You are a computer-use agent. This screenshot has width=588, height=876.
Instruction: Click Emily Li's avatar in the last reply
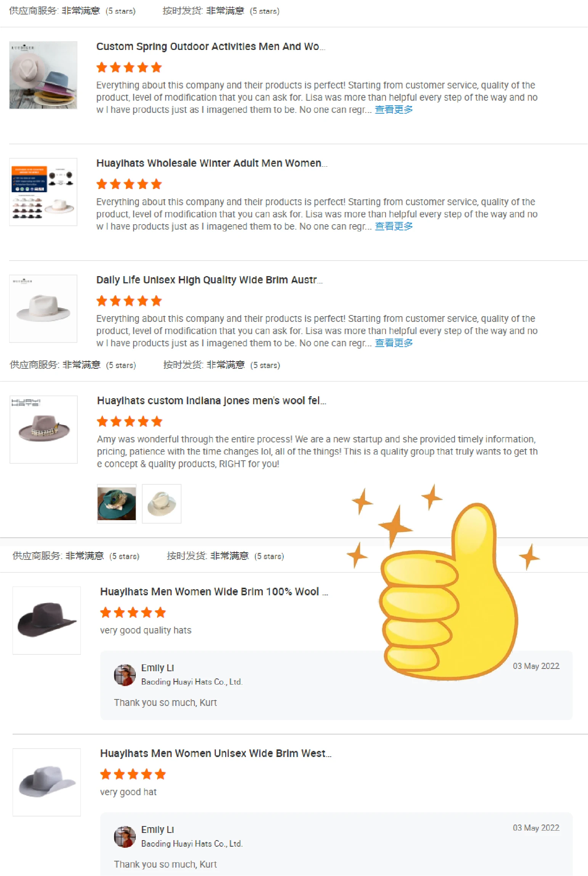pos(125,837)
